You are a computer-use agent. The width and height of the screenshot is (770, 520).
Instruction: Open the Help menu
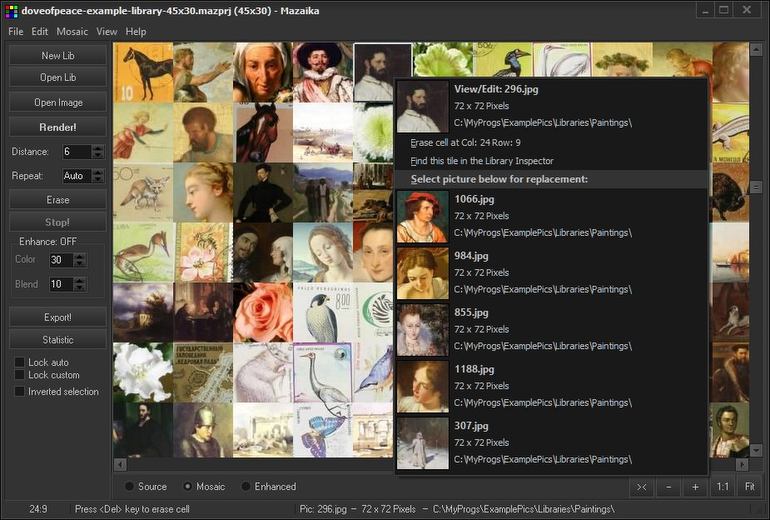(x=136, y=31)
